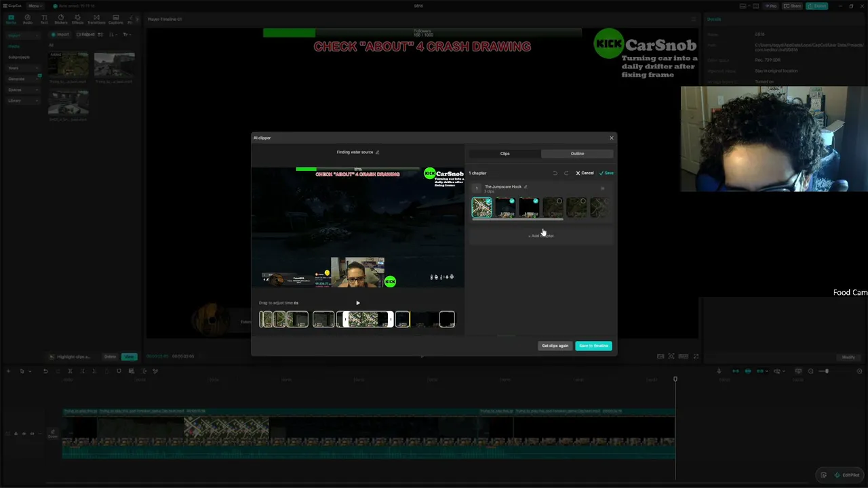Open Subprojects in the sidebar

pyautogui.click(x=19, y=57)
